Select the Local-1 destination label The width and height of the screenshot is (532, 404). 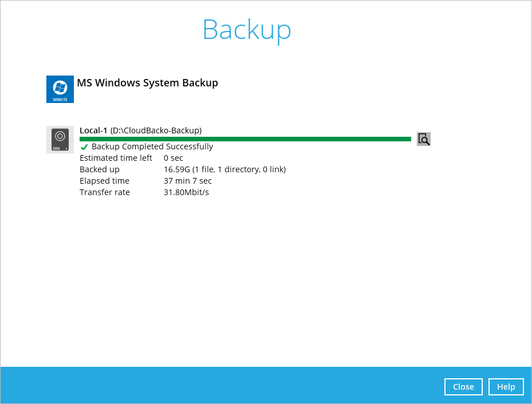(x=93, y=130)
